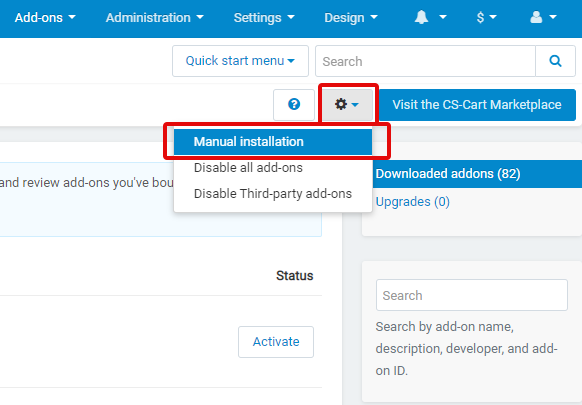Open the help question mark icon

click(294, 105)
